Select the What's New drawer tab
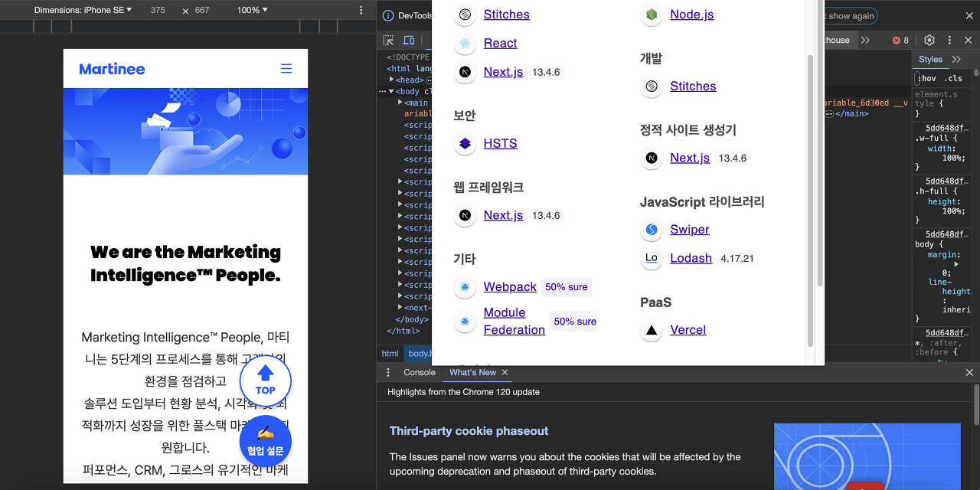980x490 pixels. pyautogui.click(x=472, y=372)
